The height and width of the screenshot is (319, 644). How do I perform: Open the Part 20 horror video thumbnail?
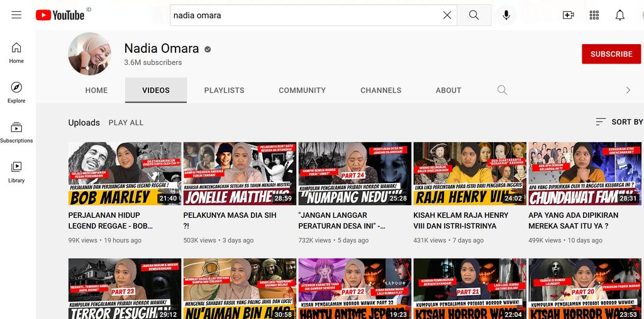(584, 289)
